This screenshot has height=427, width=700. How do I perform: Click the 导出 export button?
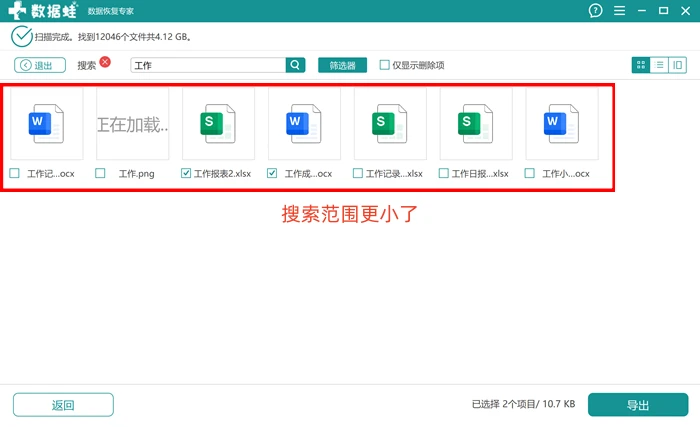click(638, 405)
